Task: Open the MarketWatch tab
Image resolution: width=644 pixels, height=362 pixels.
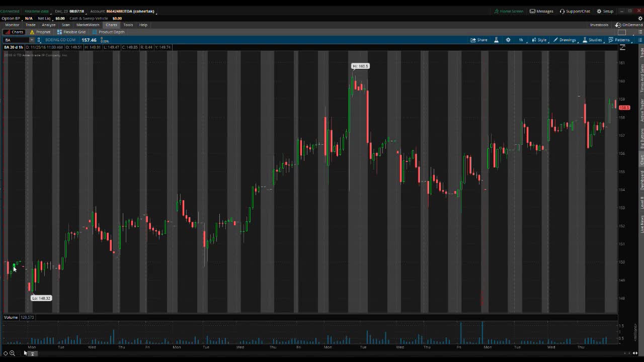Action: 88,25
